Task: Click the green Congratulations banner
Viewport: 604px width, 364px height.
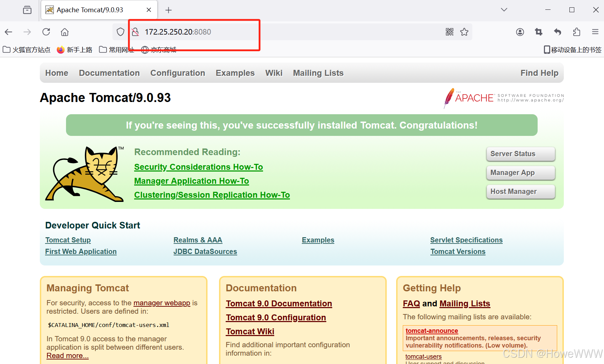Action: click(302, 125)
